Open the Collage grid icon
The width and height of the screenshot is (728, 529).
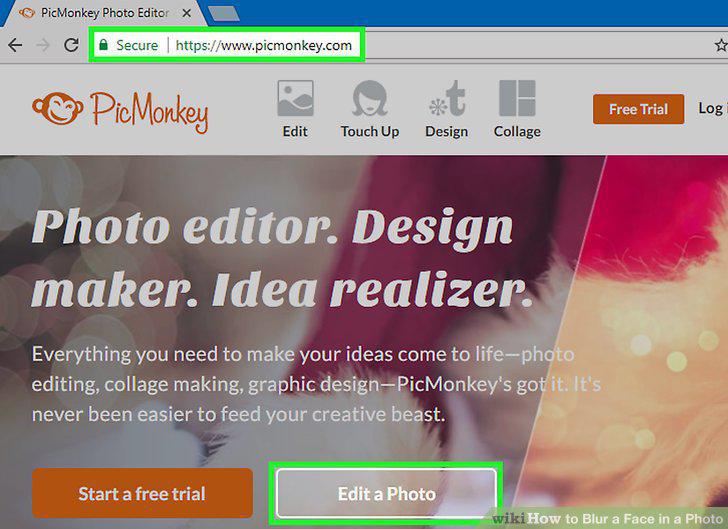point(517,98)
